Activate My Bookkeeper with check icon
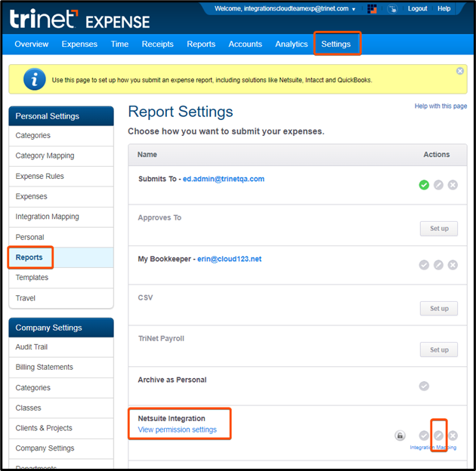The width and height of the screenshot is (476, 471). coord(424,265)
